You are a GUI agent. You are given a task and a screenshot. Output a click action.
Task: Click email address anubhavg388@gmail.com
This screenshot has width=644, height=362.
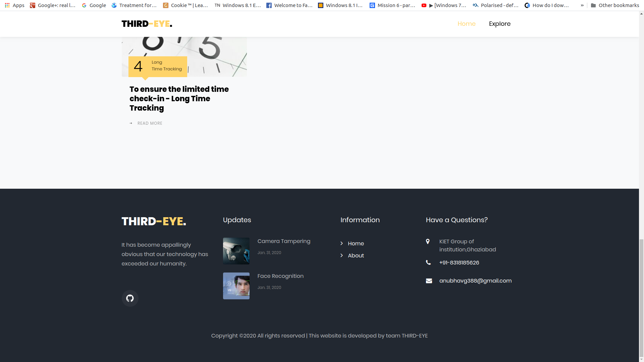point(475,281)
